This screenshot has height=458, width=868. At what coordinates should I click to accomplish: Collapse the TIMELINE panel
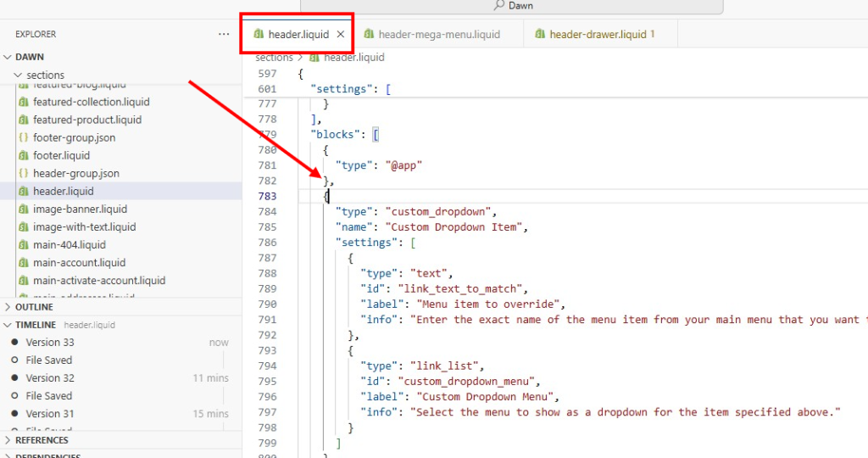coord(36,325)
